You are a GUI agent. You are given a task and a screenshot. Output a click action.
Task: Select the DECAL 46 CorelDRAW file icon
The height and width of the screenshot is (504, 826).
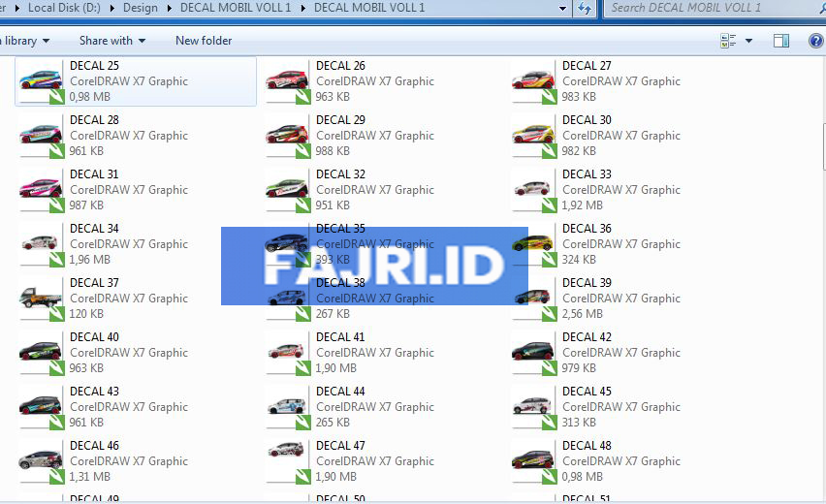(x=41, y=461)
